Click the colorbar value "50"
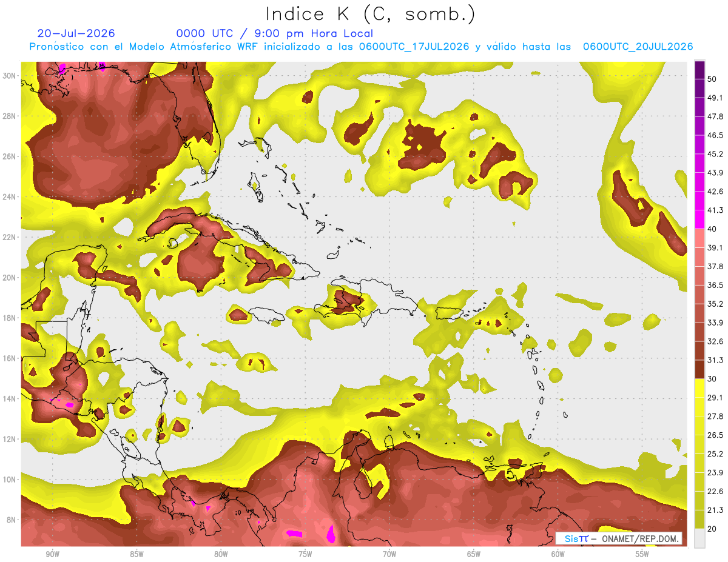This screenshot has height=562, width=728. point(712,79)
